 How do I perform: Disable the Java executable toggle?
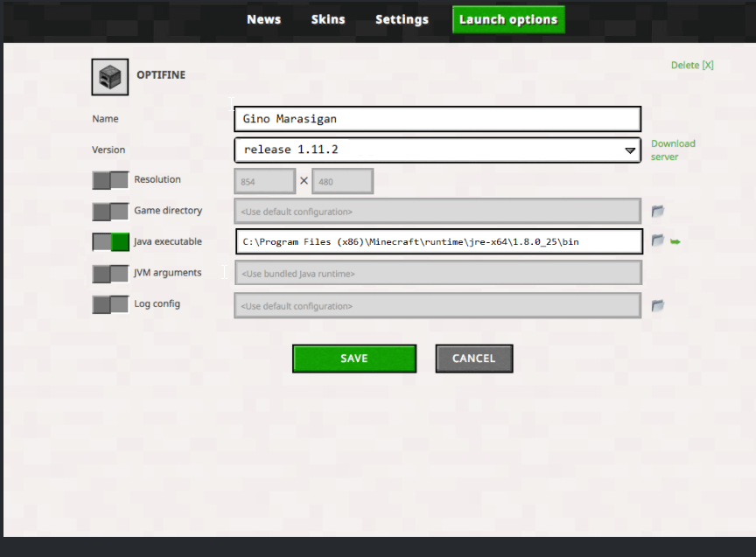[109, 241]
